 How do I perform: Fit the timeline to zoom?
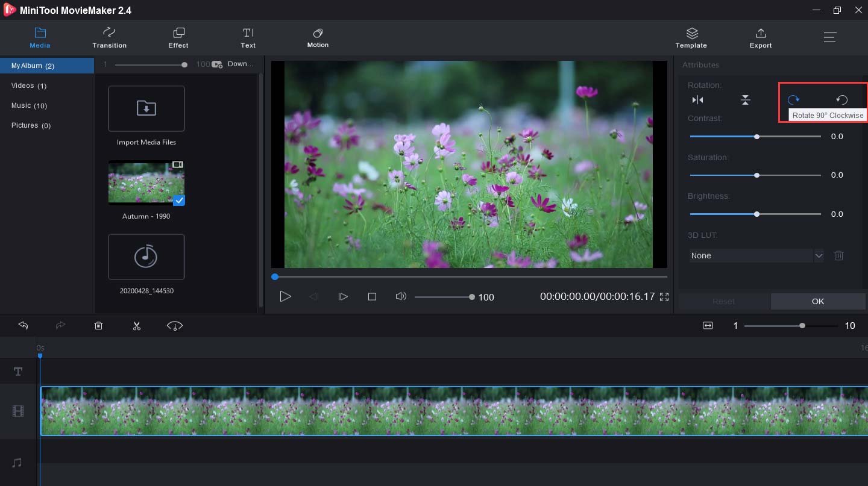click(x=708, y=325)
